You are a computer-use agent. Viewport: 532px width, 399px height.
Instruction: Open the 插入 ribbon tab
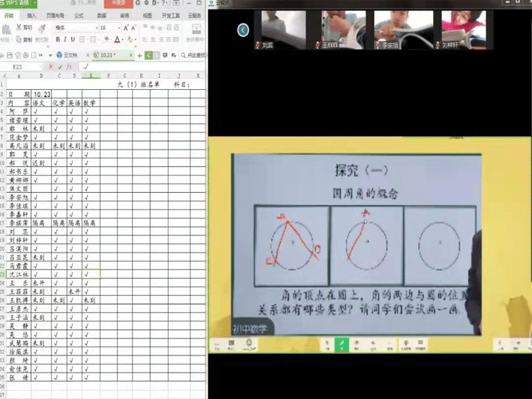(31, 15)
